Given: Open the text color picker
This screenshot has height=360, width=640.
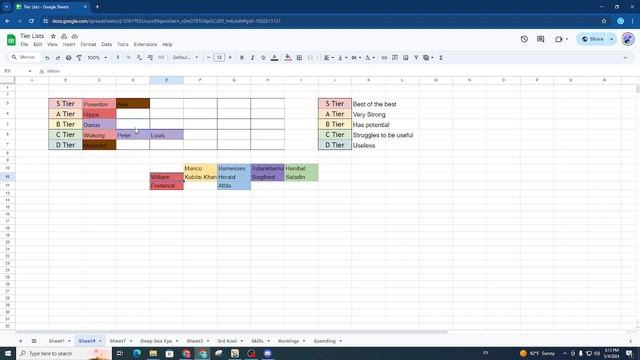Looking at the screenshot, I should point(274,58).
